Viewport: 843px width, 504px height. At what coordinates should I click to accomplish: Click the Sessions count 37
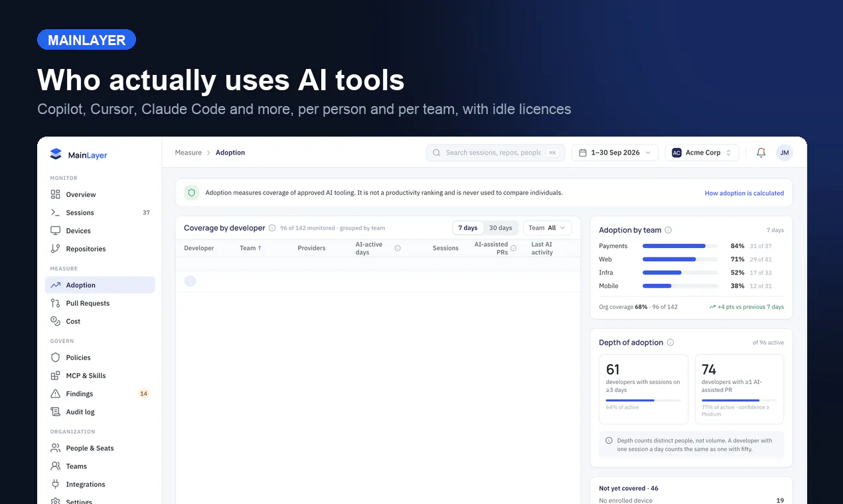pyautogui.click(x=146, y=213)
